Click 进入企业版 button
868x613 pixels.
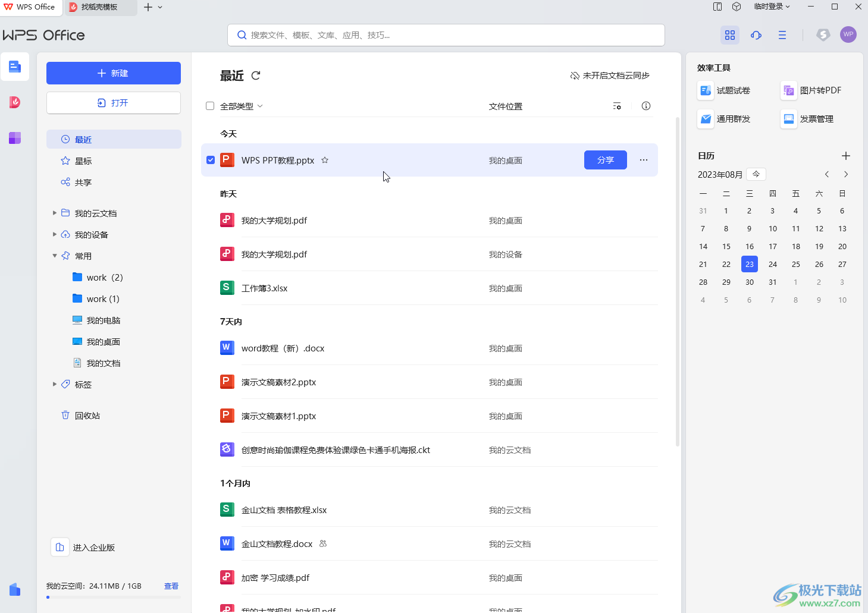click(83, 548)
